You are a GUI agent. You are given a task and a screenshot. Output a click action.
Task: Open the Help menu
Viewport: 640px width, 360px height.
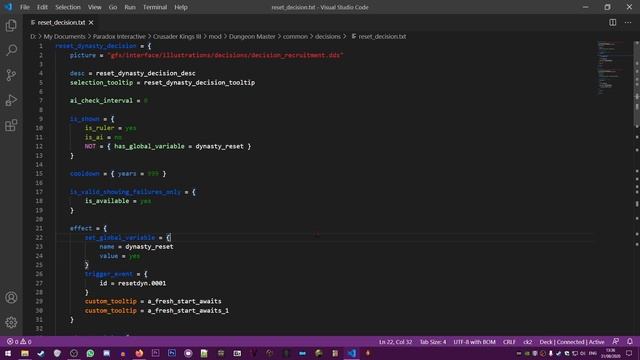coord(181,7)
